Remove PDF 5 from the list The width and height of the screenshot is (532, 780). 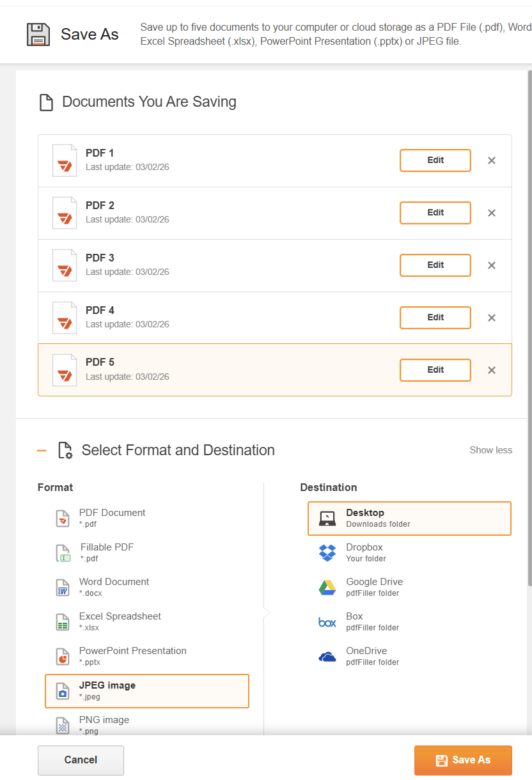click(x=492, y=370)
